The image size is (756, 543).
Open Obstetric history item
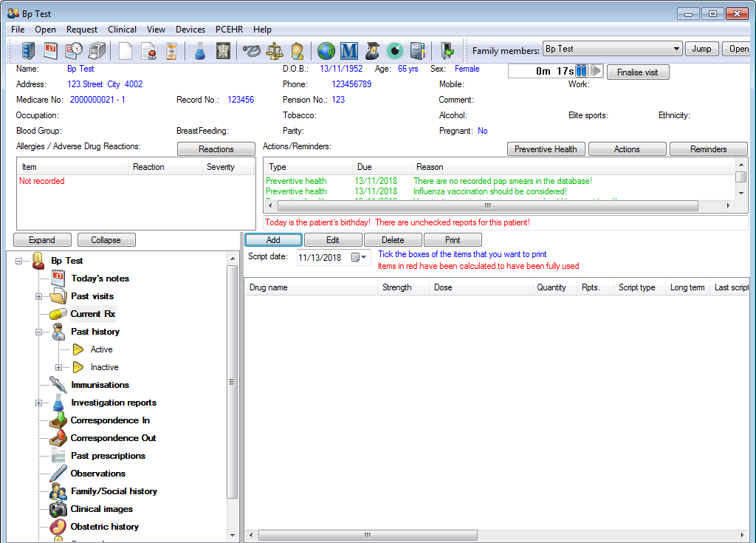(104, 527)
